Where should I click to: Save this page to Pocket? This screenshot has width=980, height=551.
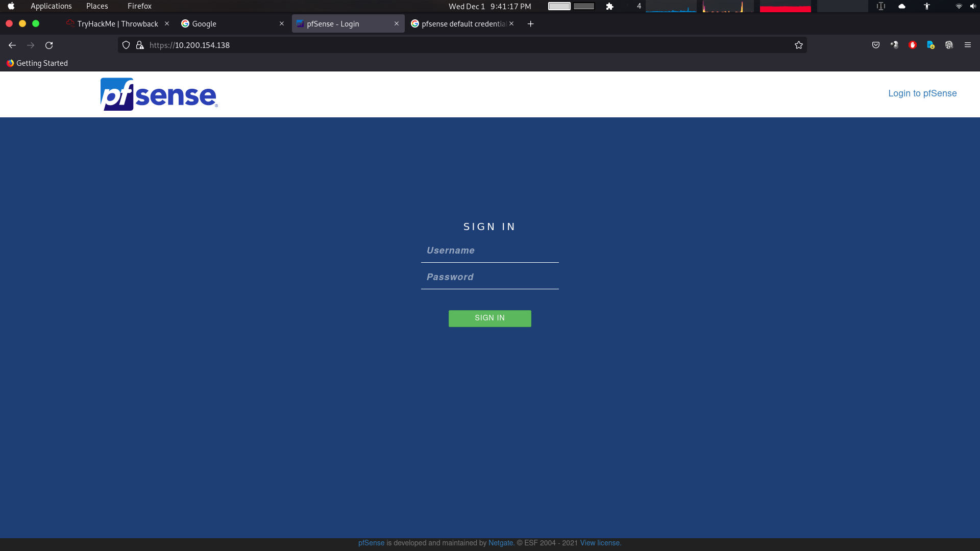coord(876,45)
